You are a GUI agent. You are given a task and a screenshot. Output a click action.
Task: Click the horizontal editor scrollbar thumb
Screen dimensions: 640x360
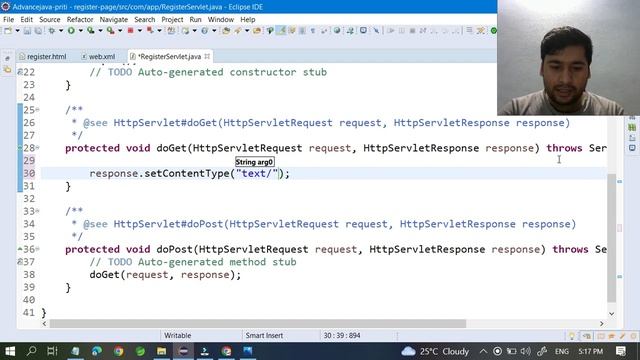258,324
